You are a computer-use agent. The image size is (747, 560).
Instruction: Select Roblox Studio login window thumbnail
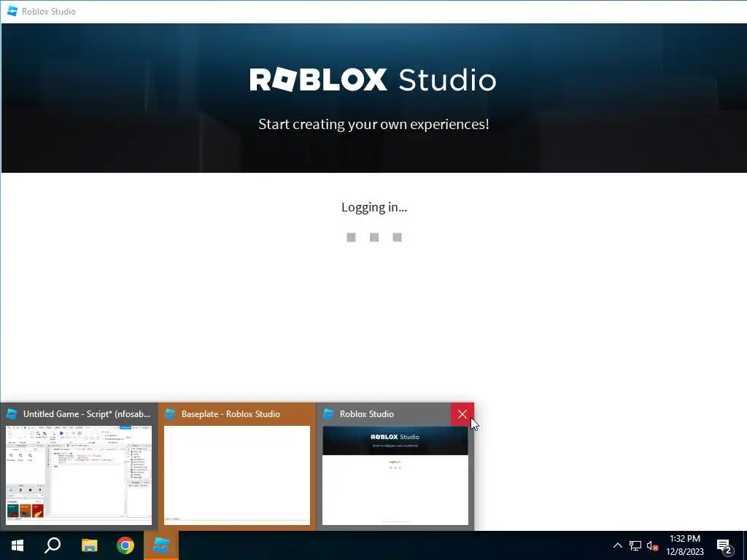[x=395, y=475]
